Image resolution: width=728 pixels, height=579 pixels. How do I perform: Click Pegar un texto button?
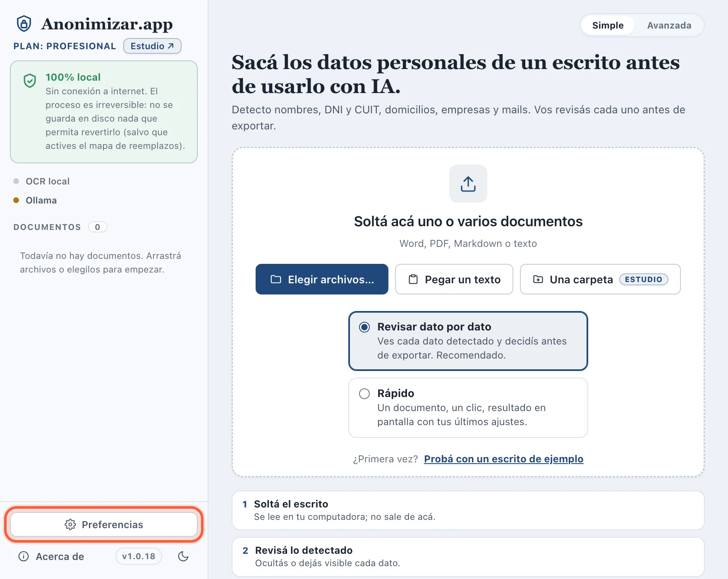point(454,279)
